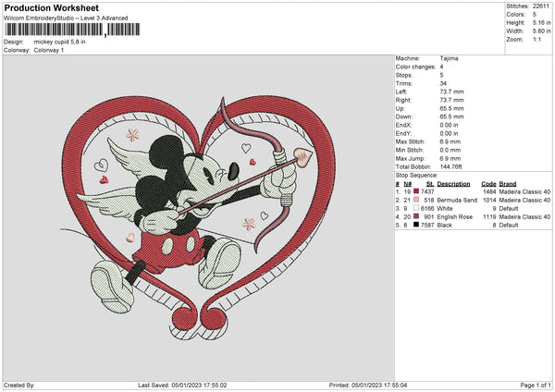Screen dimensions: 555x392
Task: Click the 'Stop Sequence:' heading
Action: pos(416,176)
